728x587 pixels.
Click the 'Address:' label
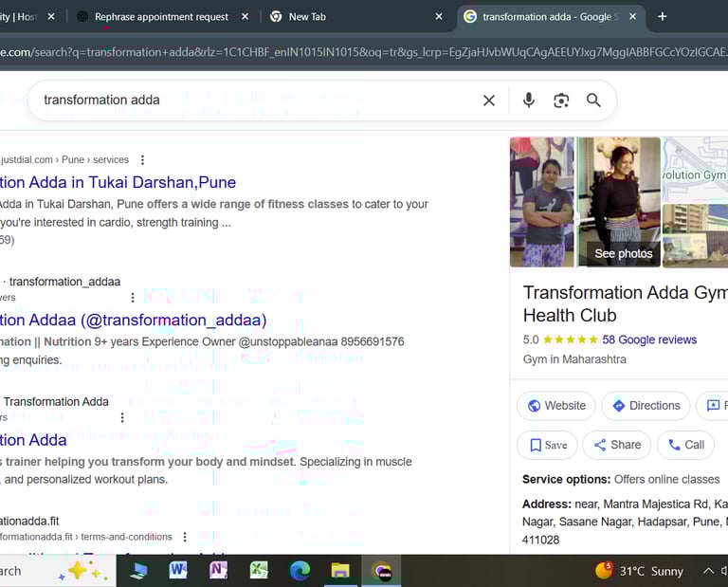point(546,504)
